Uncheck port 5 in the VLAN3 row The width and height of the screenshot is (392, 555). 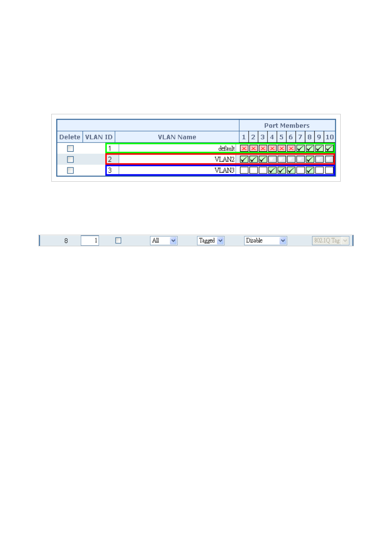(282, 170)
